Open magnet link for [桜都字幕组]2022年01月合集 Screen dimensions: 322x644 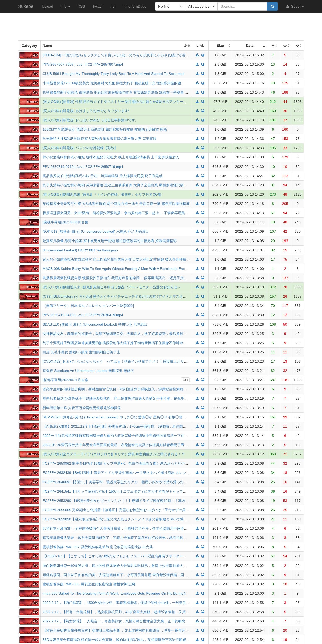click(203, 380)
